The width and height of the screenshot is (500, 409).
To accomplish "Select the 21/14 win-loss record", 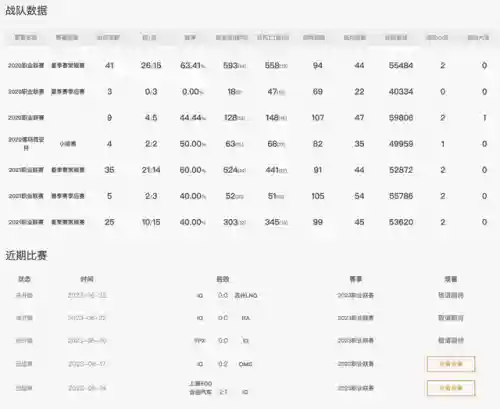I will [x=151, y=170].
